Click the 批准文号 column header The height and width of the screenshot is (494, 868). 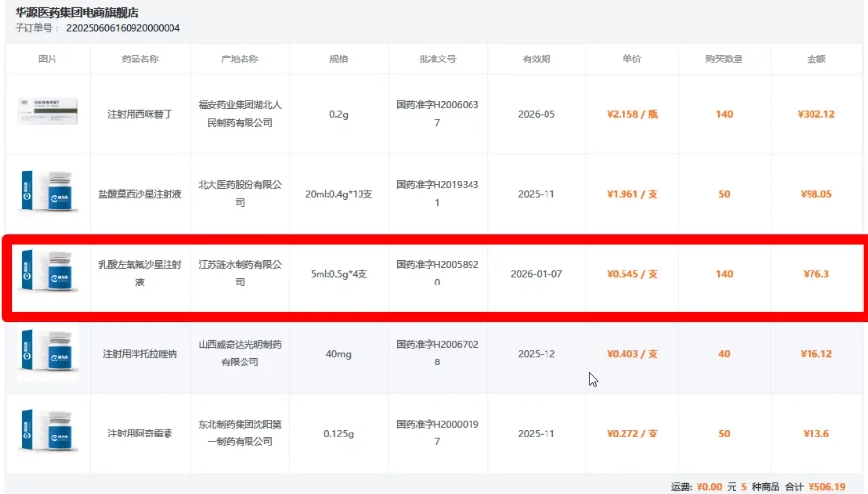coord(437,58)
